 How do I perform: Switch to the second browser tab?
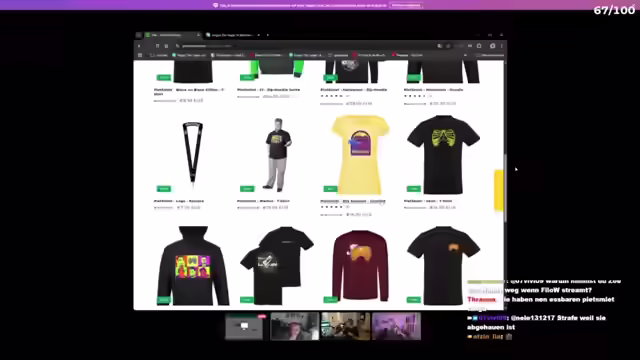click(233, 35)
